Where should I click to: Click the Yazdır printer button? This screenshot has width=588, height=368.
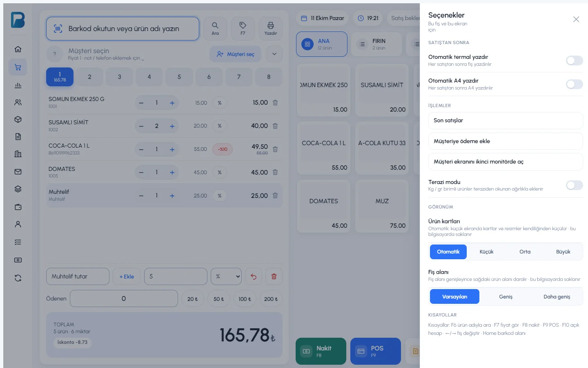pos(271,29)
